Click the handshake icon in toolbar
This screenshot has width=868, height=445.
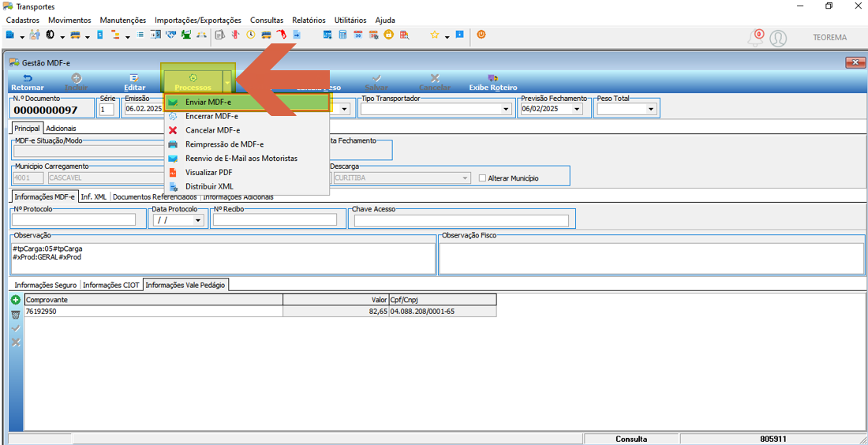(x=171, y=35)
